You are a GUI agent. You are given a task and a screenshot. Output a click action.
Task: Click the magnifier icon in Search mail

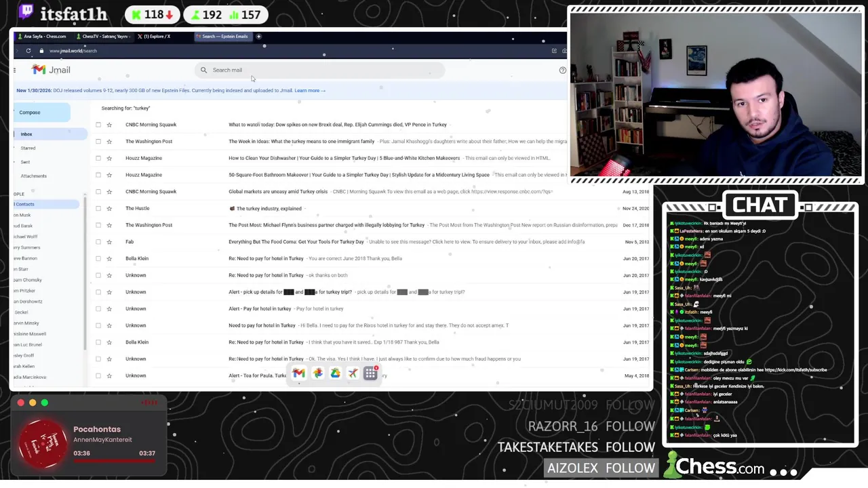[203, 70]
